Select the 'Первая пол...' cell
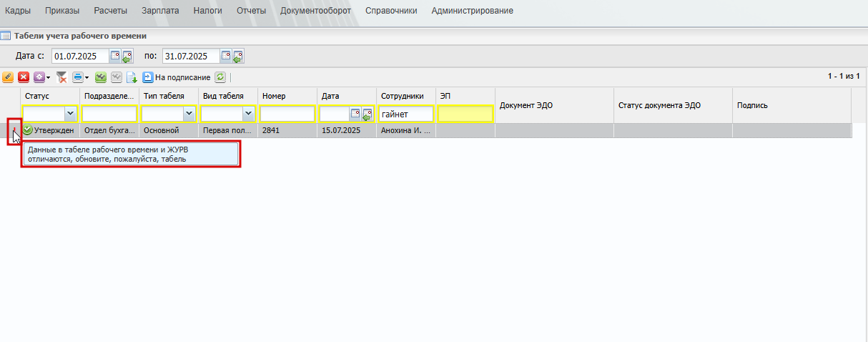868x342 pixels. pyautogui.click(x=228, y=130)
